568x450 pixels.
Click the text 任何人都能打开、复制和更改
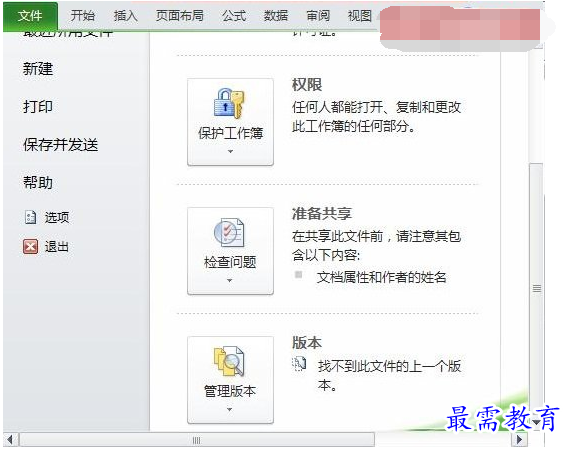pos(376,107)
